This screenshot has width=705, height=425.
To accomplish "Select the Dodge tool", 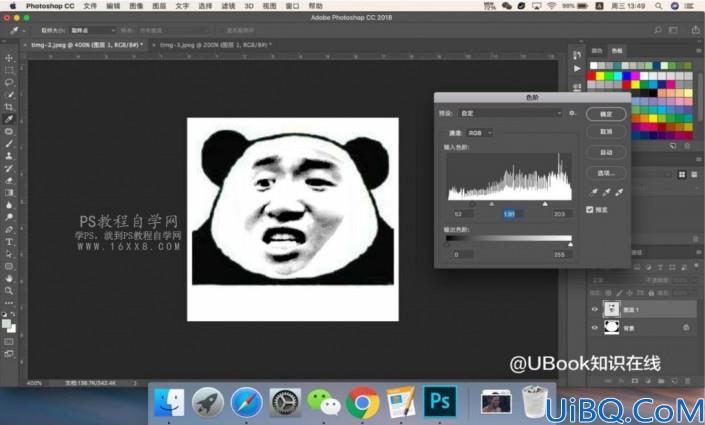I will pos(9,217).
